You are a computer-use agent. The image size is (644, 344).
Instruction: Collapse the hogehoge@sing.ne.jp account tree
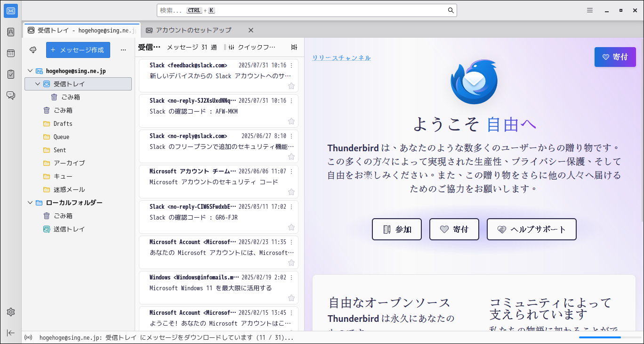click(x=30, y=71)
